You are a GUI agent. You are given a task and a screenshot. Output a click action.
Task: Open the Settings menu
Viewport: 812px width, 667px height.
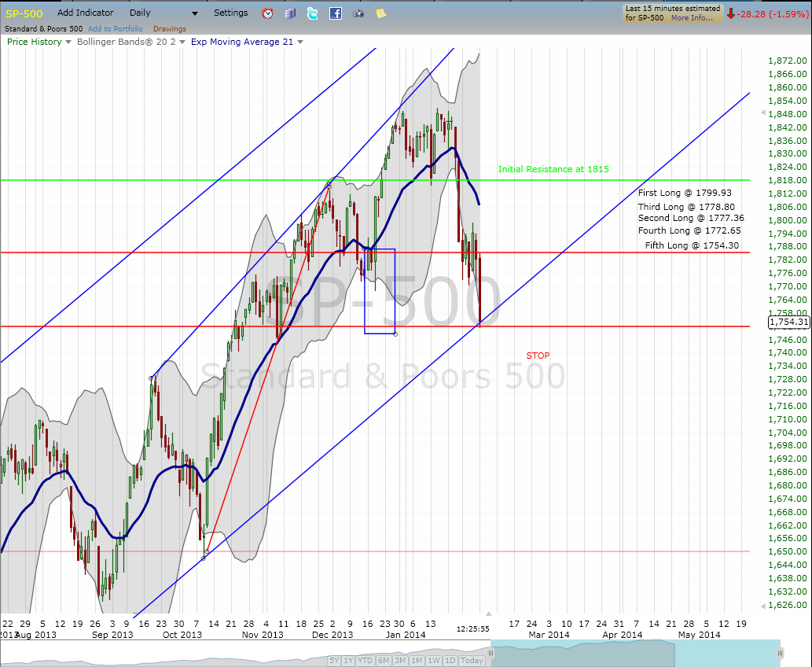(231, 13)
